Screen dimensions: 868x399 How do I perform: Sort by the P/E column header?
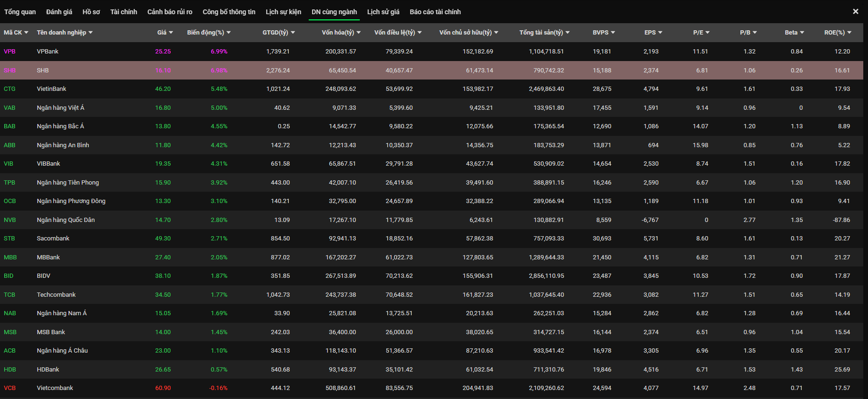(x=702, y=33)
